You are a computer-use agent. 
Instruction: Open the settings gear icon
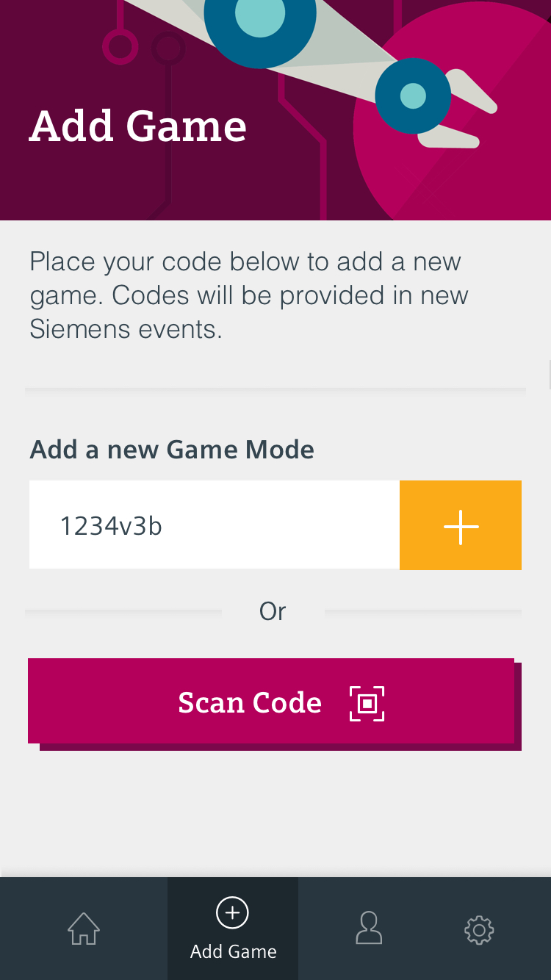click(479, 930)
